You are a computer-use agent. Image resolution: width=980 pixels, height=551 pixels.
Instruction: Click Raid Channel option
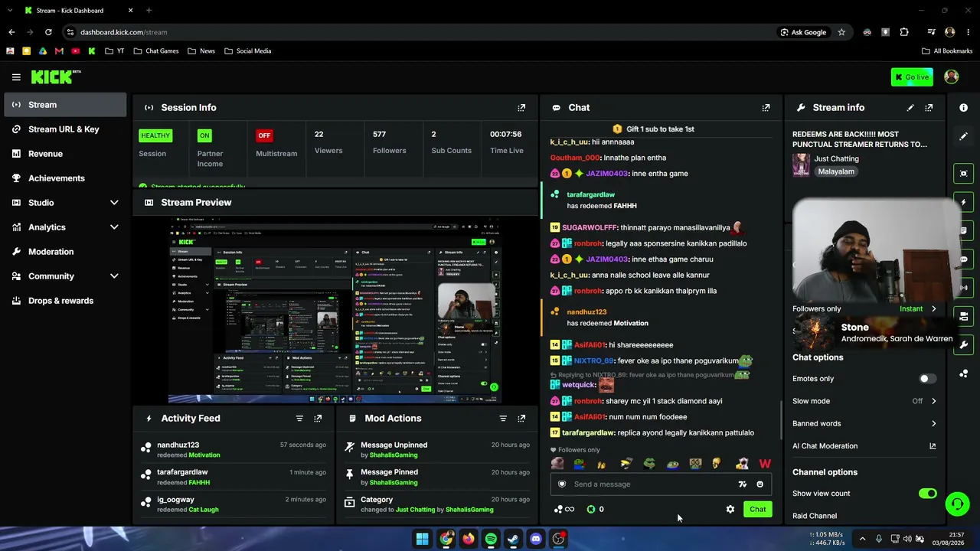815,516
